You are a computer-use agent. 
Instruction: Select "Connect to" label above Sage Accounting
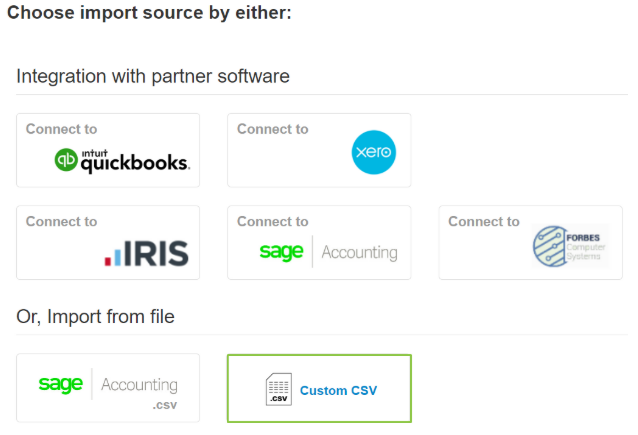(272, 222)
